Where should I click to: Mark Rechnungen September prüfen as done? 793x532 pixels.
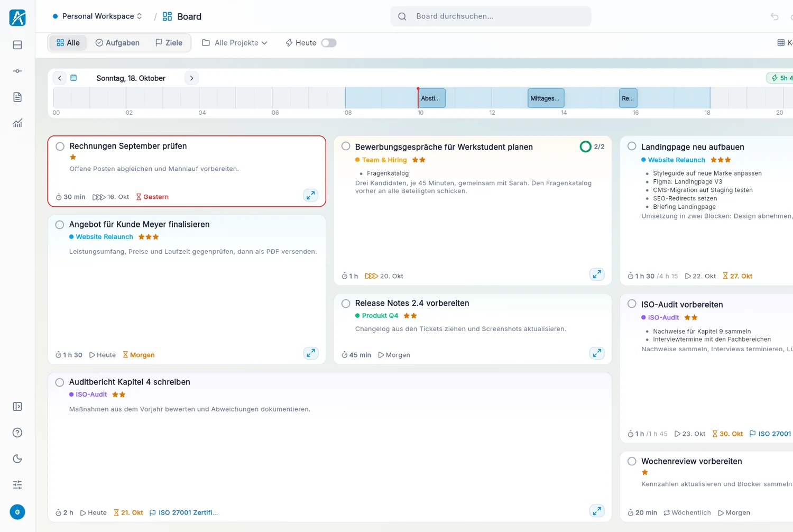60,146
